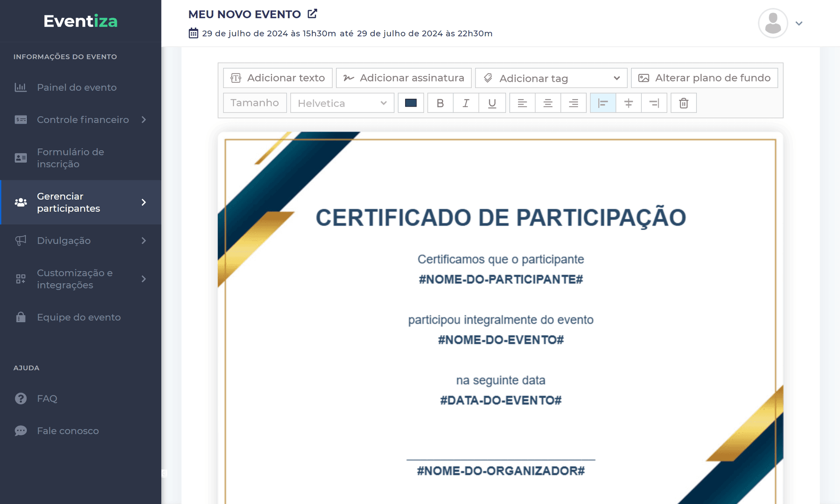Viewport: 840px width, 504px height.
Task: Align text left in toolbar
Action: (x=522, y=103)
